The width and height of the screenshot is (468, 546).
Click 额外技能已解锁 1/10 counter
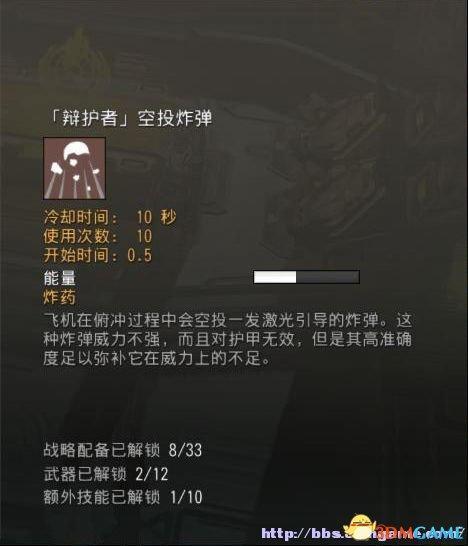123,497
